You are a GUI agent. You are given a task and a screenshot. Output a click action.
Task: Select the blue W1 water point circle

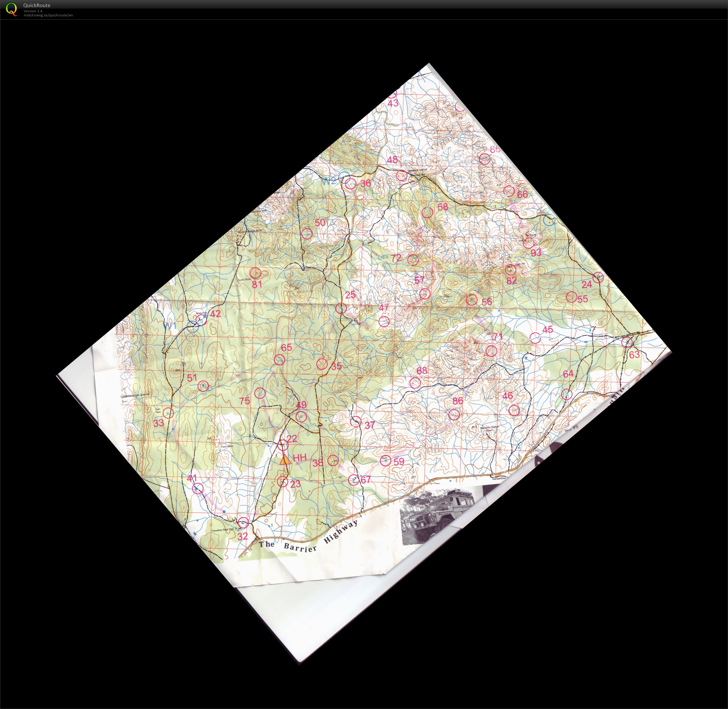click(x=192, y=327)
